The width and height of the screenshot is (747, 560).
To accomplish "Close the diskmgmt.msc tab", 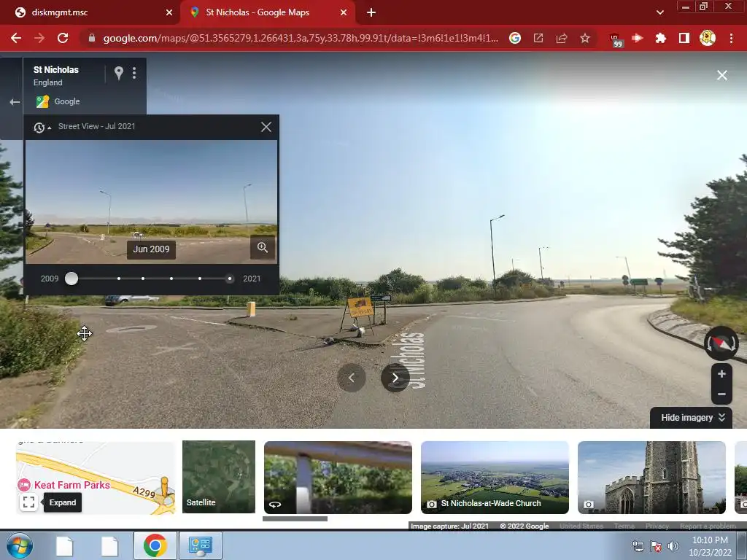I will point(169,12).
